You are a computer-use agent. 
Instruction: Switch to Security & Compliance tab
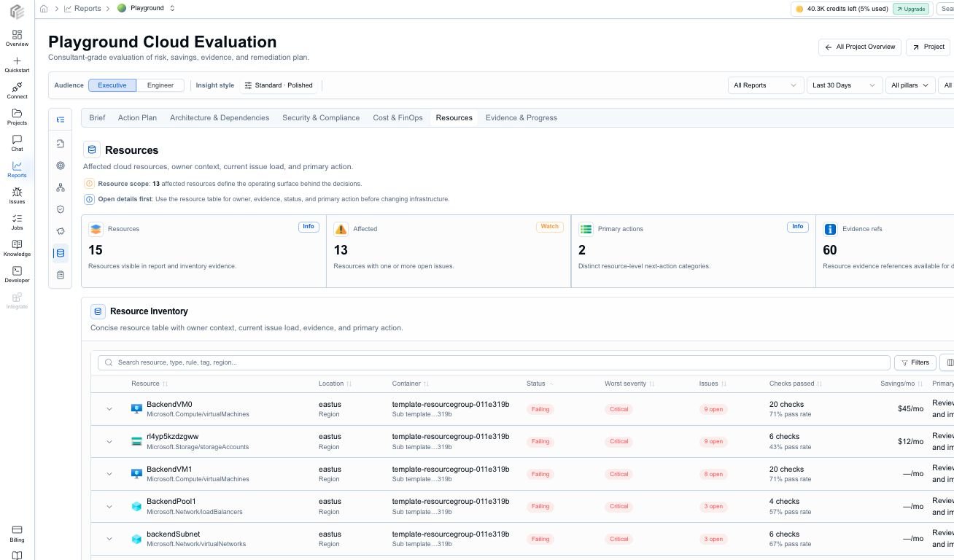(321, 117)
